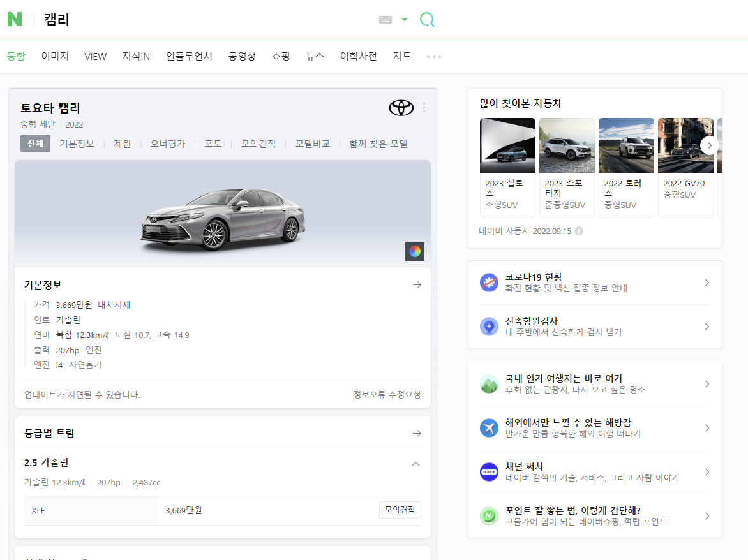
Task: Click the arrow next to 등급별 트림
Action: point(417,433)
